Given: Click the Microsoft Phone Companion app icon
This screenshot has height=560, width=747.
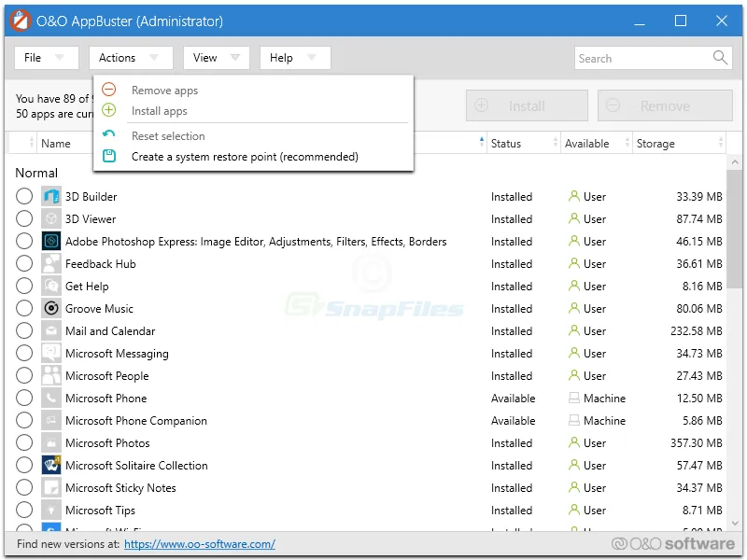Looking at the screenshot, I should coord(51,420).
